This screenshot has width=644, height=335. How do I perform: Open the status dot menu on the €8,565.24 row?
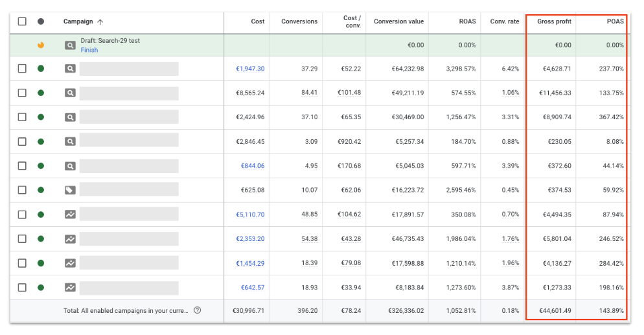coord(41,93)
